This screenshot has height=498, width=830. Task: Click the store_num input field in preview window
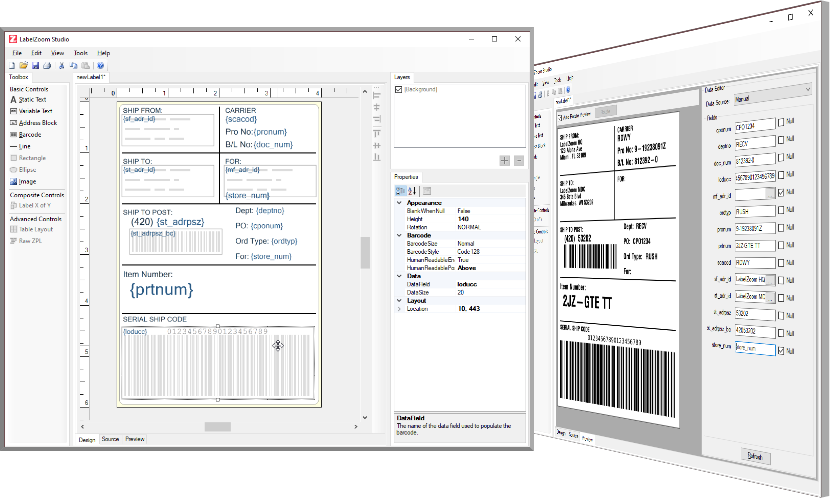point(755,349)
